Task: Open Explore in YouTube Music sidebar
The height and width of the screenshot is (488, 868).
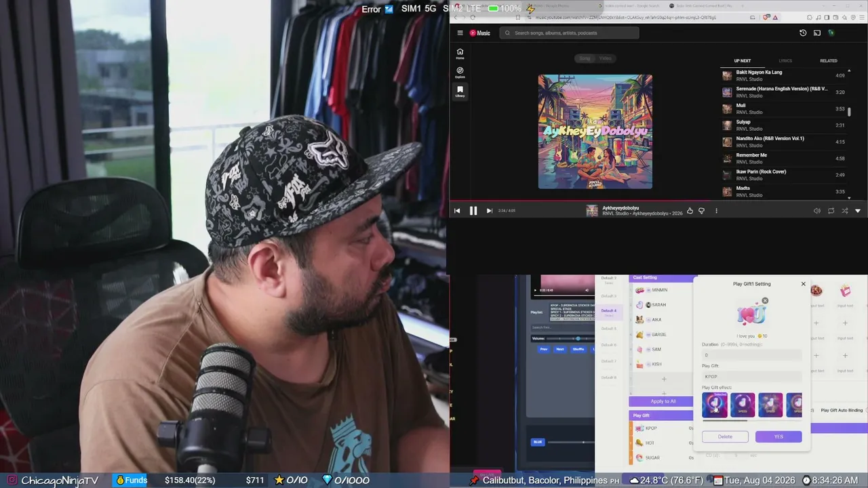Action: 460,73
